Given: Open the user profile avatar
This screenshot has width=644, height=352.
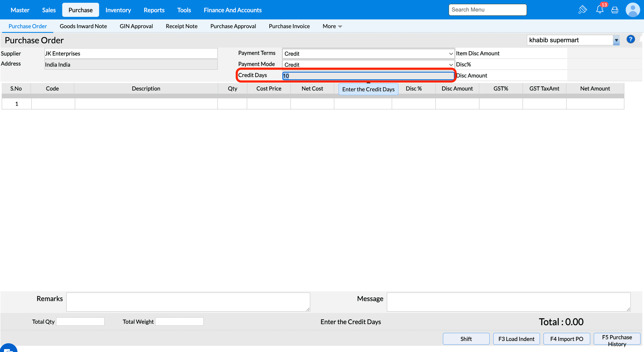Looking at the screenshot, I should click(632, 10).
